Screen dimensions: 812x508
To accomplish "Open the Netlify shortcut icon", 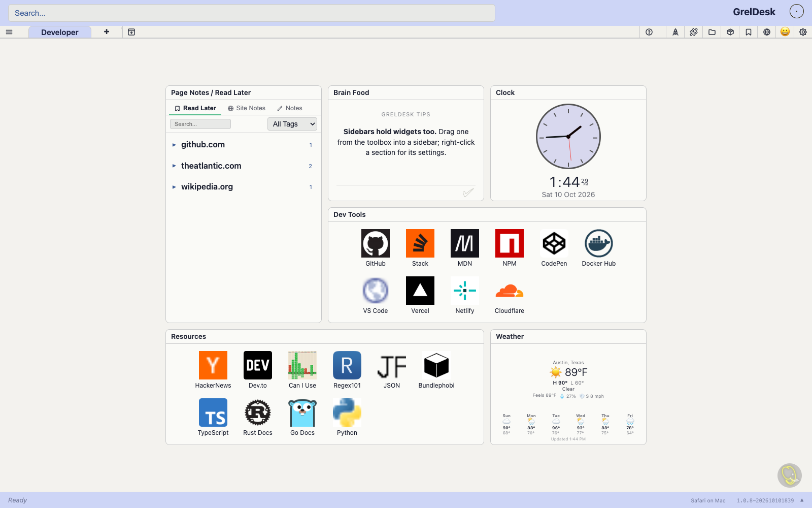I will pos(465,291).
